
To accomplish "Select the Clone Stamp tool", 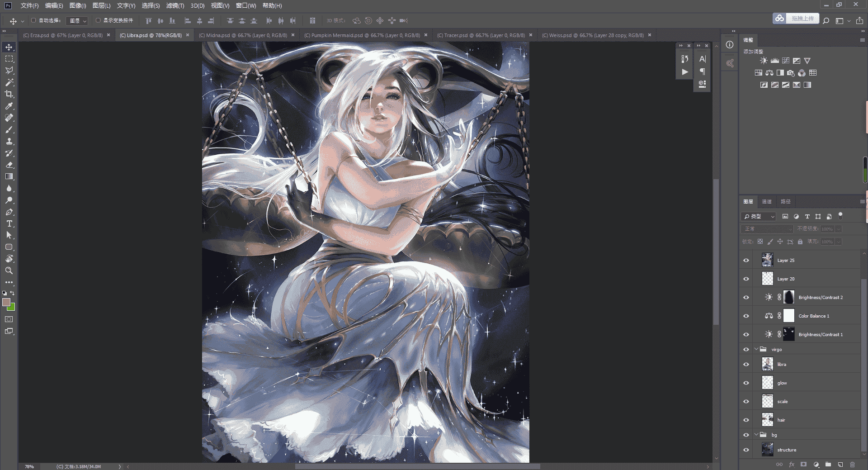I will pyautogui.click(x=9, y=141).
